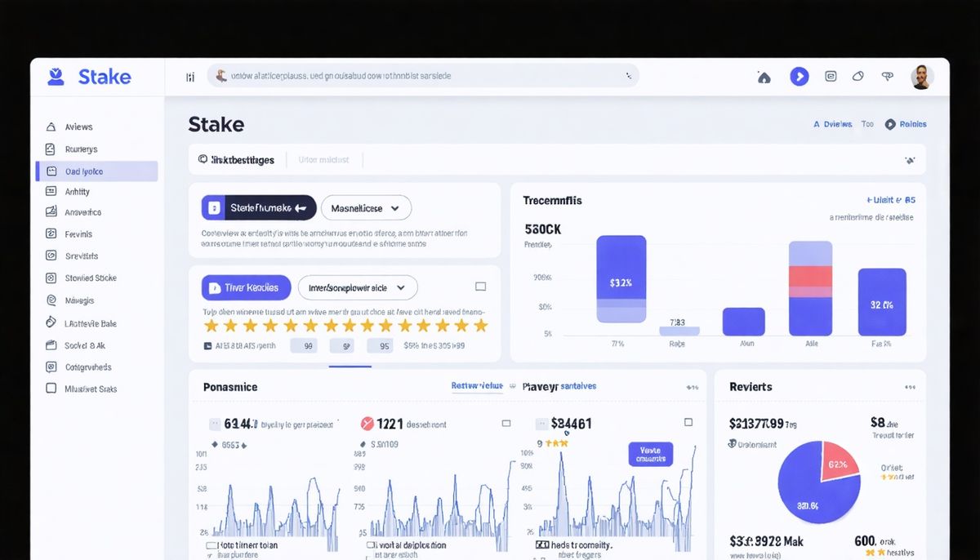The height and width of the screenshot is (560, 980).
Task: Tick the checkbox in the Tiver Keodies card
Action: click(480, 287)
